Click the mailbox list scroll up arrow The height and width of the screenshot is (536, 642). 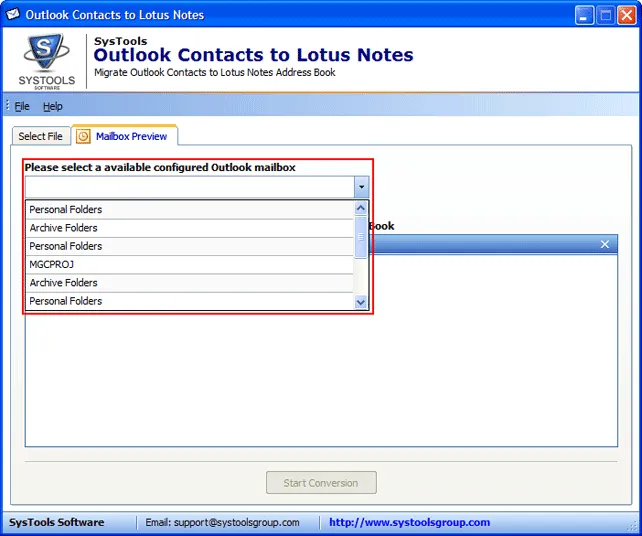coord(361,208)
